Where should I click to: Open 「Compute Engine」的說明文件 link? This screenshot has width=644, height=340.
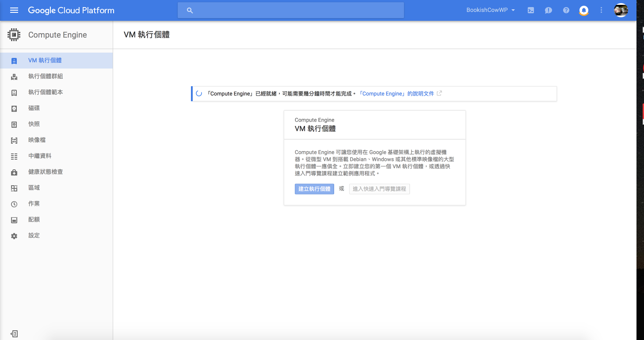(x=398, y=94)
